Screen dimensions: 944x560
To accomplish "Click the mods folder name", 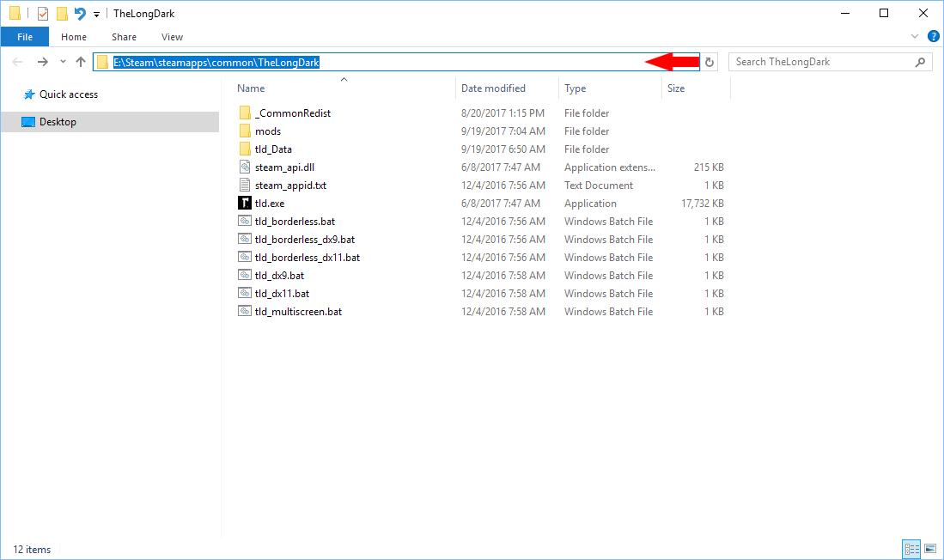I will pyautogui.click(x=268, y=131).
